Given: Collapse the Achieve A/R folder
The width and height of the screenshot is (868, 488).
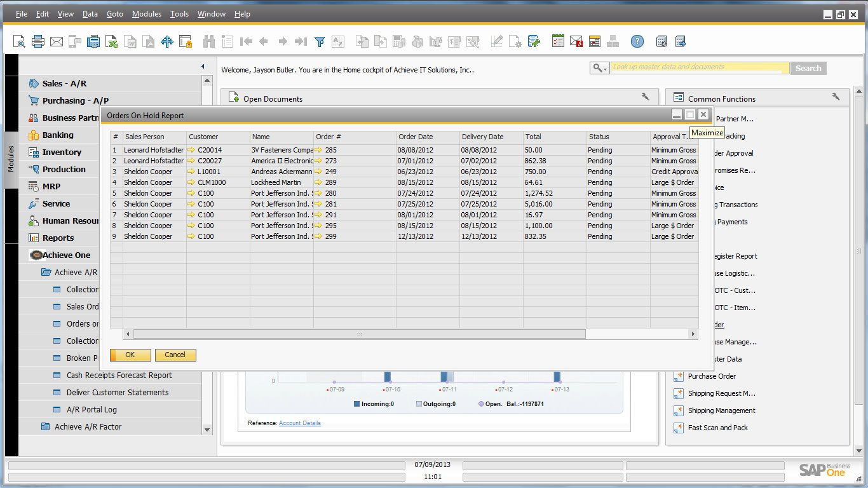Looking at the screenshot, I should pos(46,272).
